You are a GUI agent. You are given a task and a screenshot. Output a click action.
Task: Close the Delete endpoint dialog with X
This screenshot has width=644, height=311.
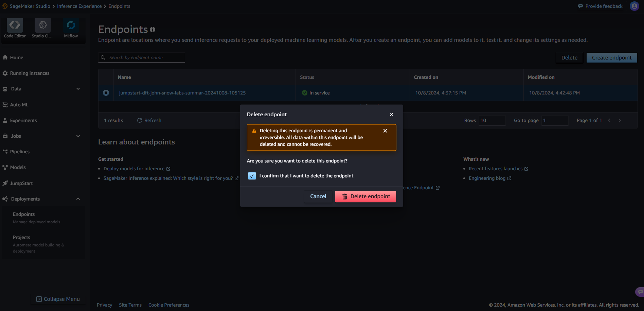(392, 115)
